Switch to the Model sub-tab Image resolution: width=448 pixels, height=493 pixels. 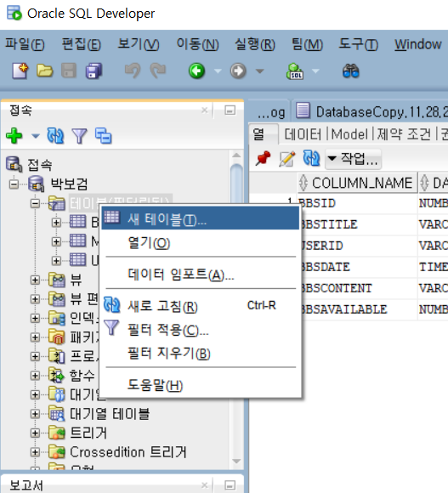[x=349, y=134]
